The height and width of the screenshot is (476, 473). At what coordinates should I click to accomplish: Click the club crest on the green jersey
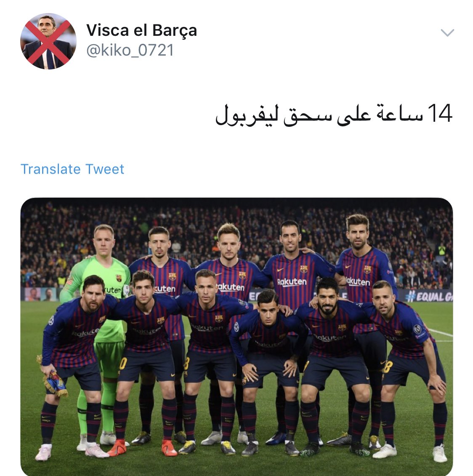tap(119, 278)
